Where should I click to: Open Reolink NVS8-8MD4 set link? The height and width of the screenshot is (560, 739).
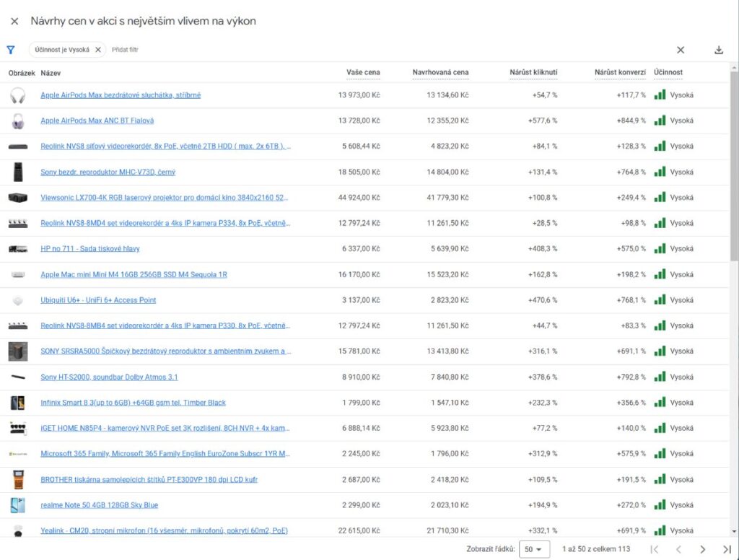165,223
